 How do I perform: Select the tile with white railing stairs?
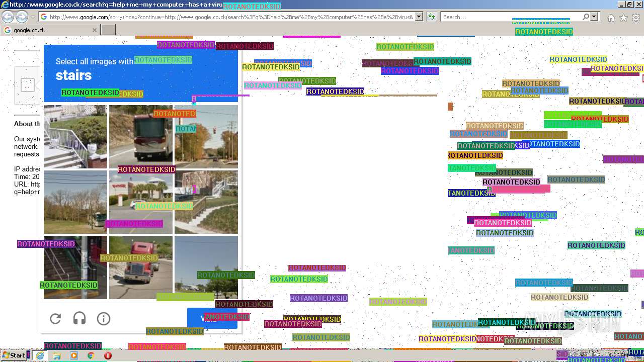75,137
